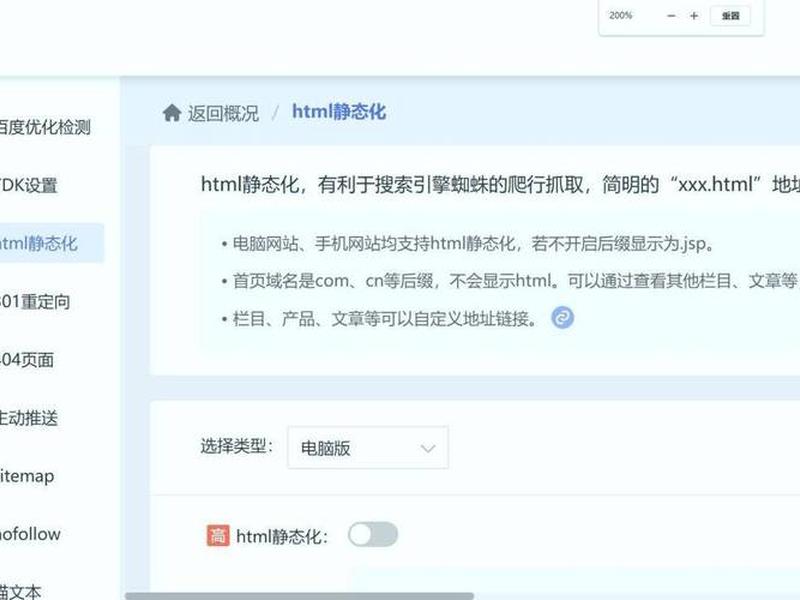This screenshot has height=600, width=800.
Task: Open sitemap sidebar item
Action: (27, 476)
